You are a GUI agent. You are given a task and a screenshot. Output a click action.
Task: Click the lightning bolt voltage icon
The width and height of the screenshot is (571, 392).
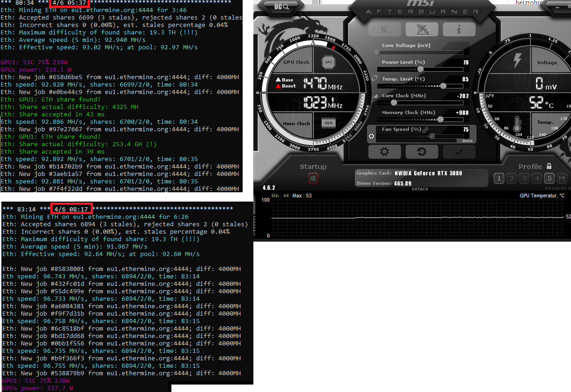pyautogui.click(x=517, y=60)
